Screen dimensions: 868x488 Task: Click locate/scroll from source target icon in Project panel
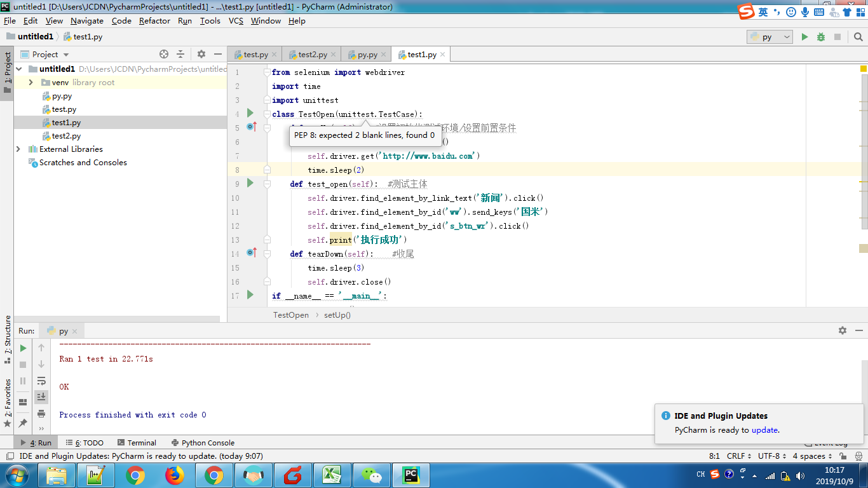164,54
